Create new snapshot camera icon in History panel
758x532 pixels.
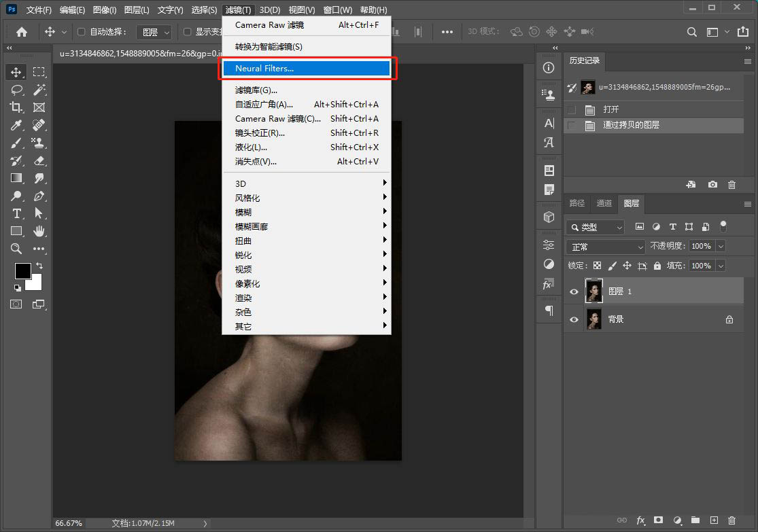[712, 185]
